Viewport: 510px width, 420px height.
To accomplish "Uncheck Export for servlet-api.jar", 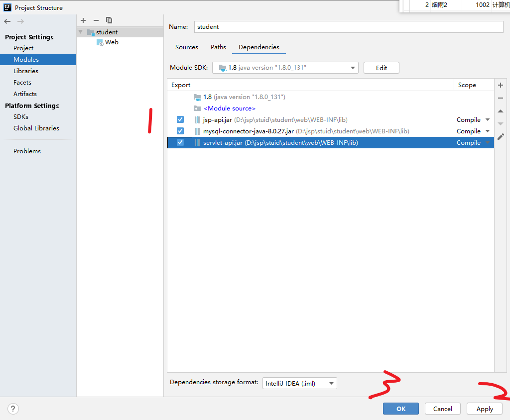I will pyautogui.click(x=180, y=142).
